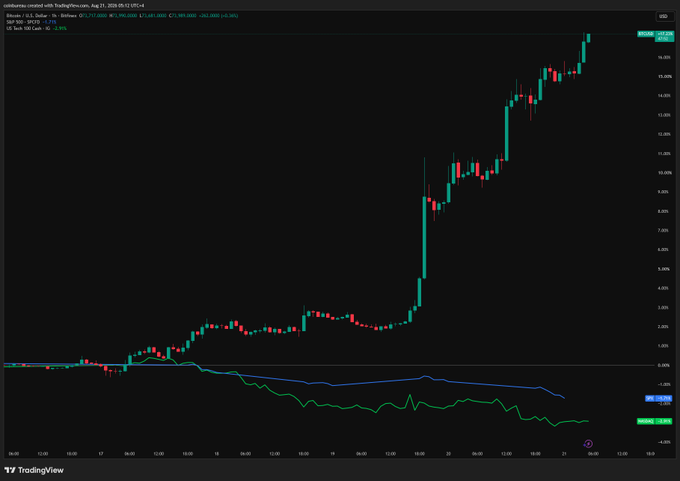This screenshot has height=481, width=680.
Task: Open the USD currency selector
Action: [664, 16]
